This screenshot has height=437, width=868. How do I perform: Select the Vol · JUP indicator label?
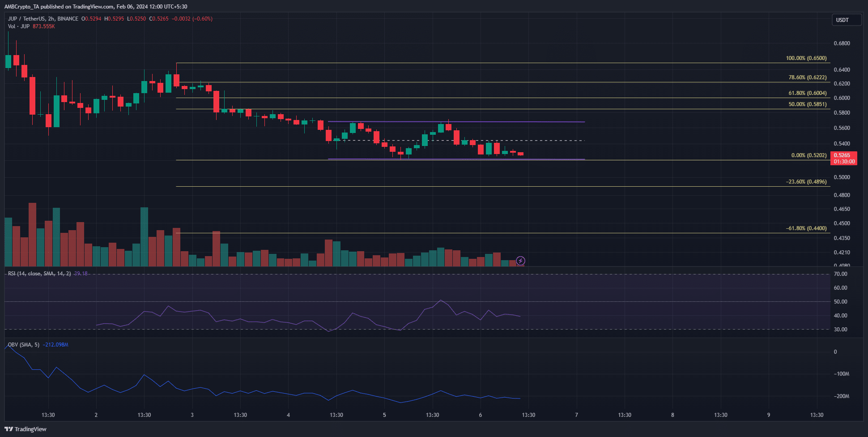tap(19, 26)
